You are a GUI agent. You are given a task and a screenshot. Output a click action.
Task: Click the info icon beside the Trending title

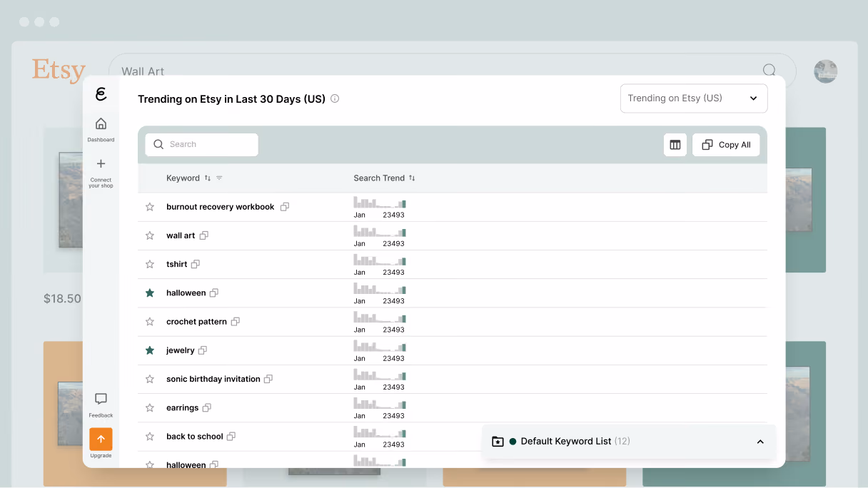point(335,99)
